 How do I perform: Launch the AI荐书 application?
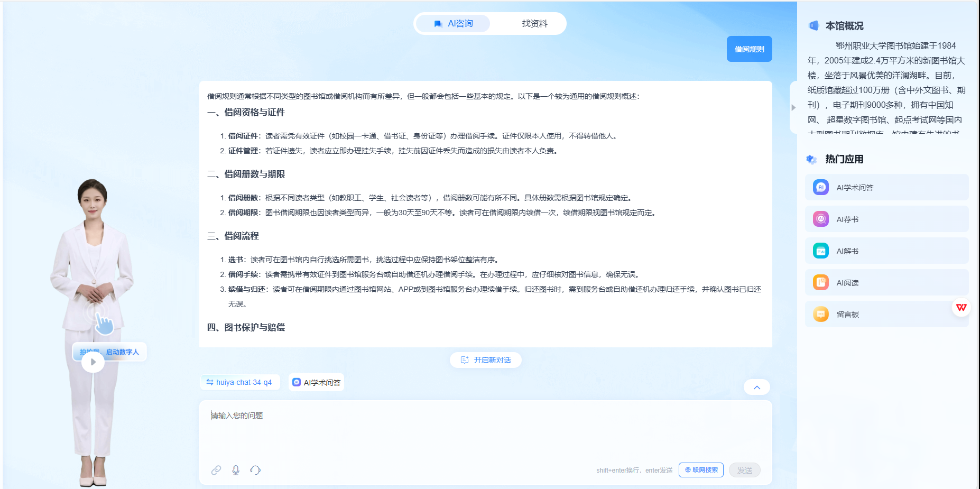coord(886,219)
